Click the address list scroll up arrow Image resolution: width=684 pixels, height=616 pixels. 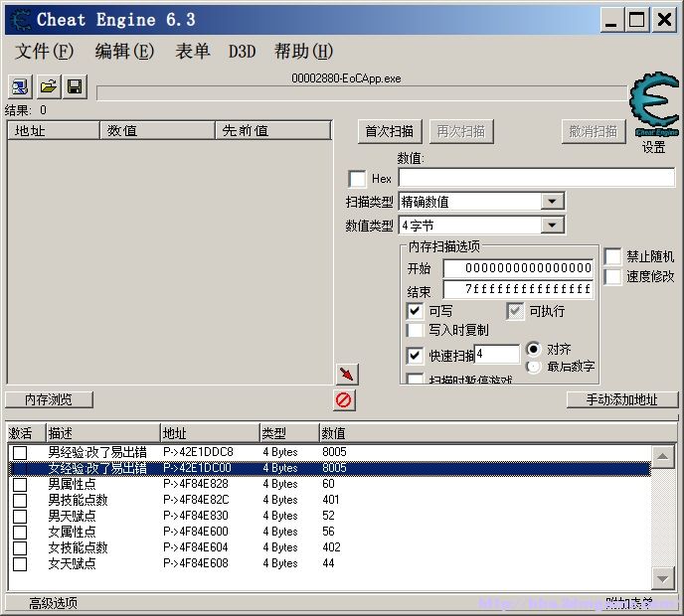click(x=662, y=457)
